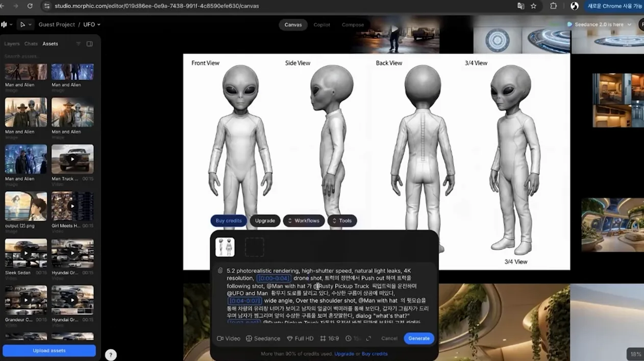
Task: Click Cancel in the prompt panel
Action: (x=389, y=339)
